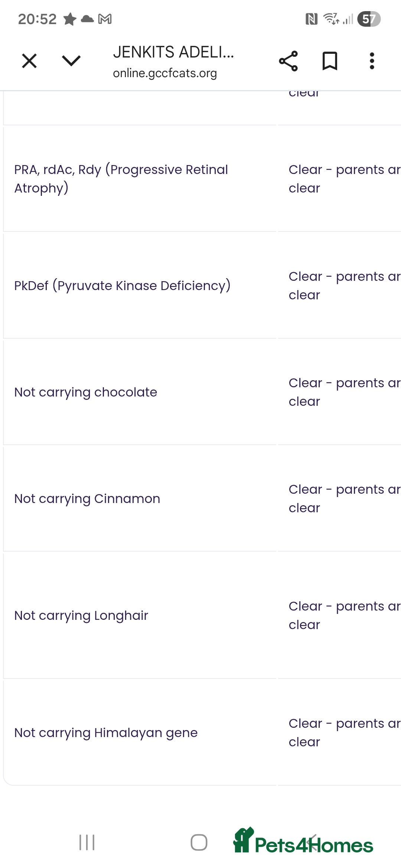401x868 pixels.
Task: Tap the Gmail notification icon
Action: coord(105,19)
